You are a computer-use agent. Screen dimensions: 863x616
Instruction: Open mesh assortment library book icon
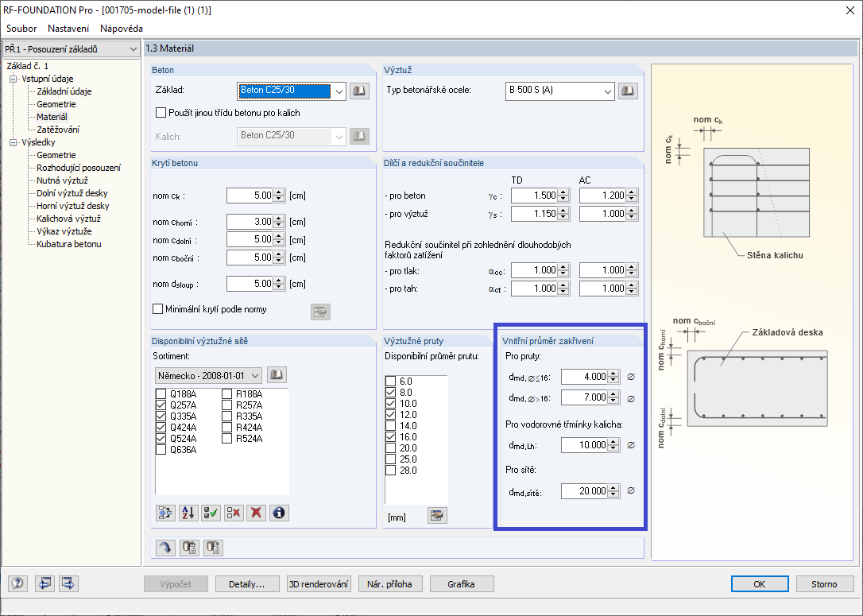(277, 375)
